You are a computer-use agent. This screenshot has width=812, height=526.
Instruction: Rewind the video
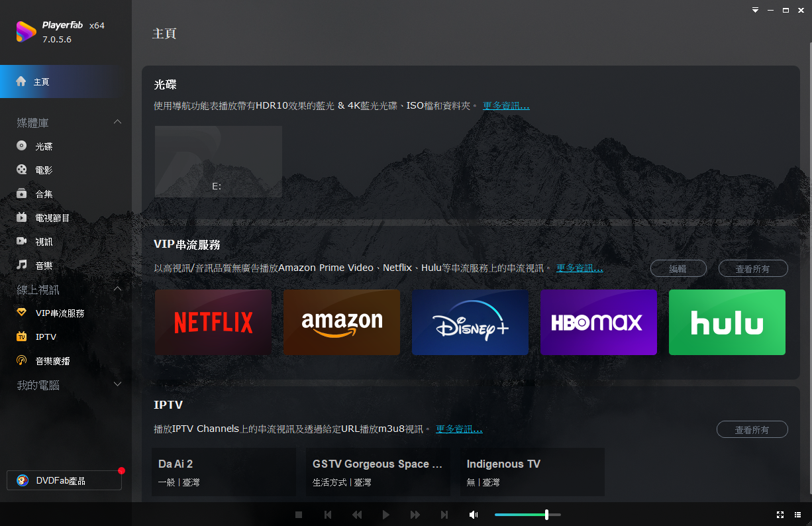click(357, 515)
